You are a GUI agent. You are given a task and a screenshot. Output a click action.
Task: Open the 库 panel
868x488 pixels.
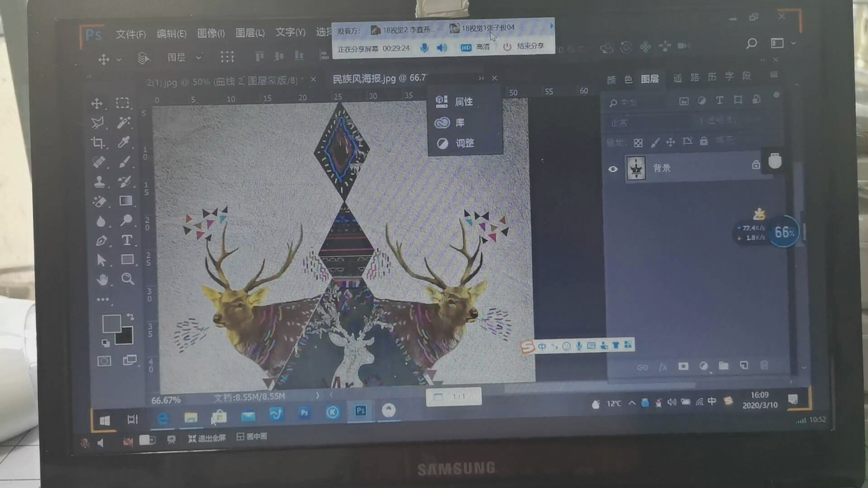point(450,123)
